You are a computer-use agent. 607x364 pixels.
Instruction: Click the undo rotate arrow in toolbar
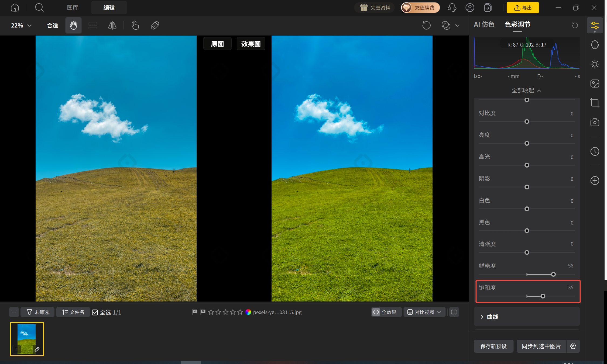(x=426, y=25)
